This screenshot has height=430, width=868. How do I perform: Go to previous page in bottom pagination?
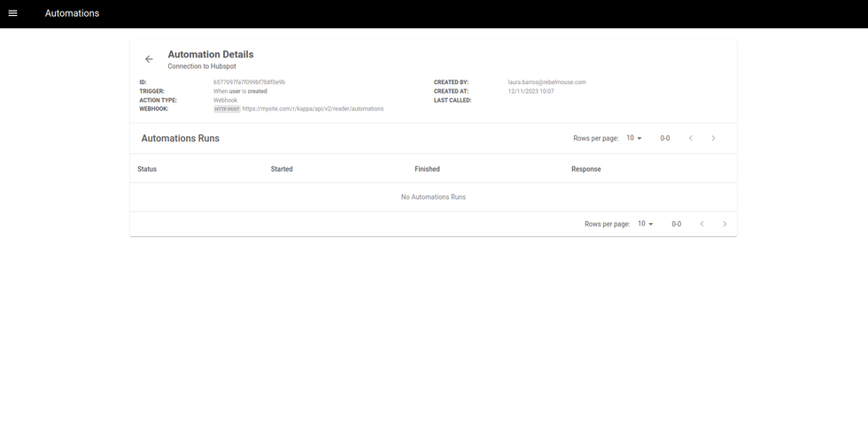702,224
